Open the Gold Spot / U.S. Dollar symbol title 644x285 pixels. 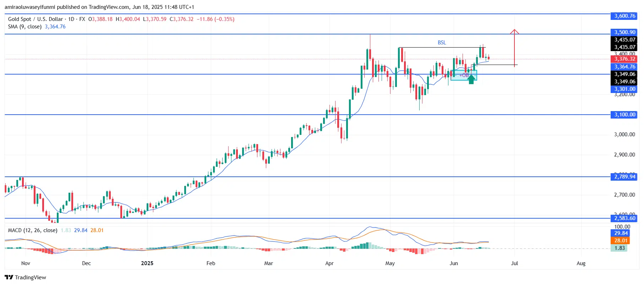[36, 19]
